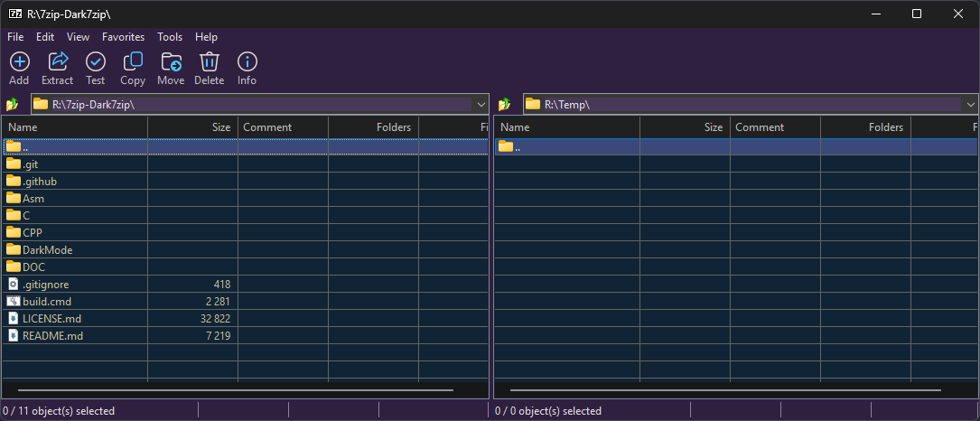The height and width of the screenshot is (421, 980).
Task: Sort left panel by Folders column
Action: (373, 127)
